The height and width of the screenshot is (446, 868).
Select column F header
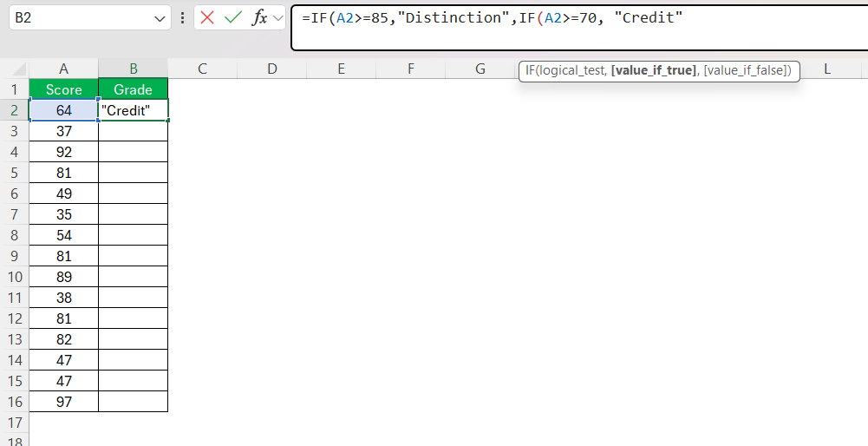[x=411, y=69]
